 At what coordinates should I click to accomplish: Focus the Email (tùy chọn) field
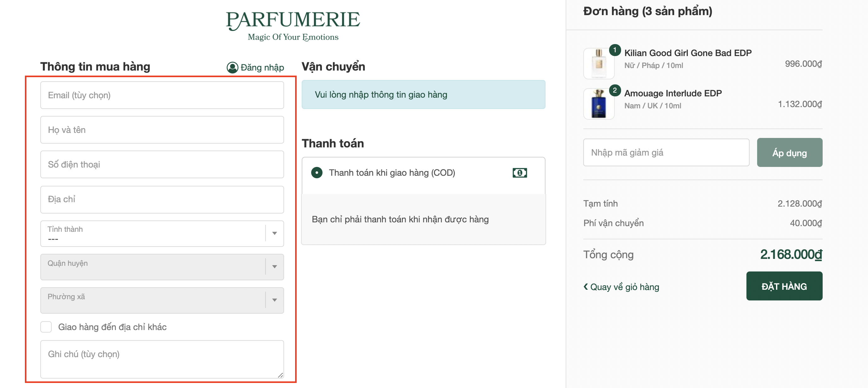[162, 95]
